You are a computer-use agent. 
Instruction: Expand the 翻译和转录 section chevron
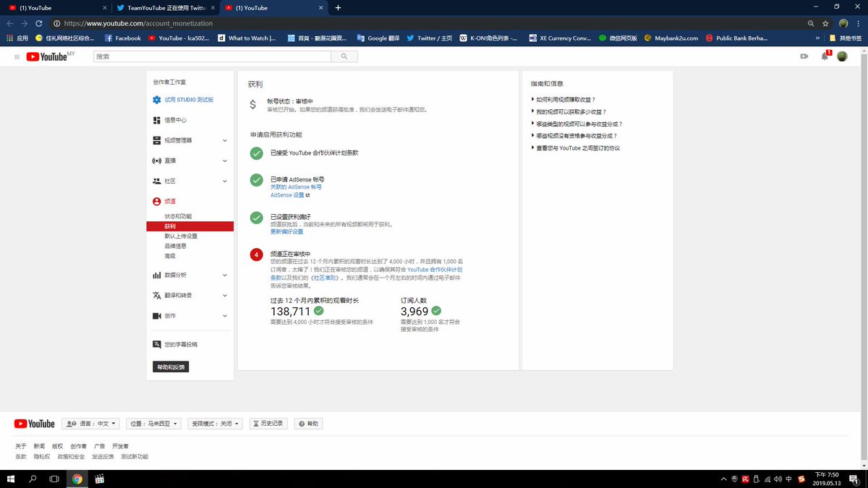[x=225, y=295]
